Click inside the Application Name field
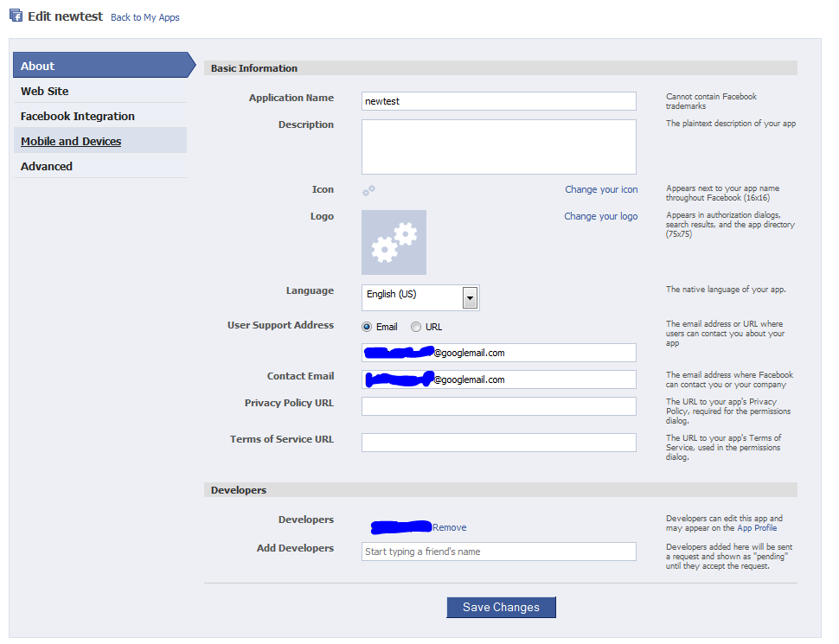The image size is (839, 644). point(498,101)
